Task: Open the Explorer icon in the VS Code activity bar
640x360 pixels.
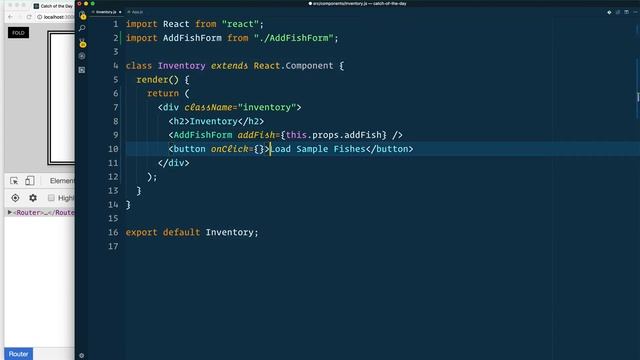Action: 82,16
